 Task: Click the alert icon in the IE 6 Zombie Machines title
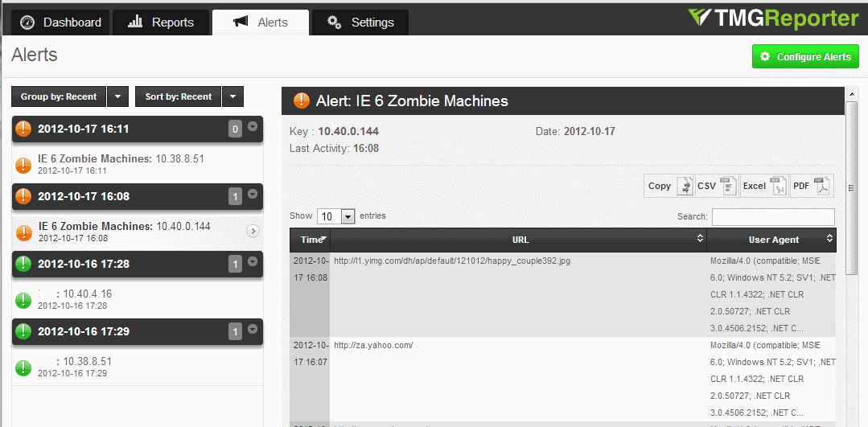(x=301, y=100)
